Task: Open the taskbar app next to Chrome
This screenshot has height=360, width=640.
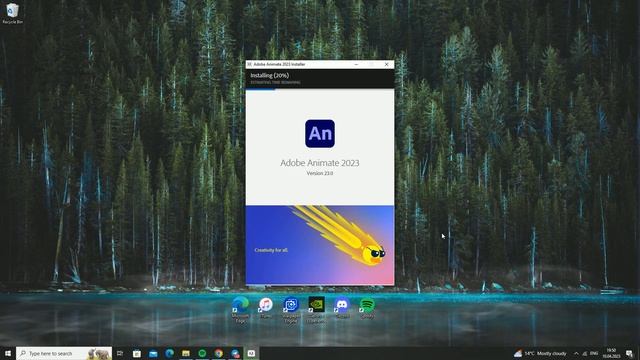Action: [x=235, y=353]
